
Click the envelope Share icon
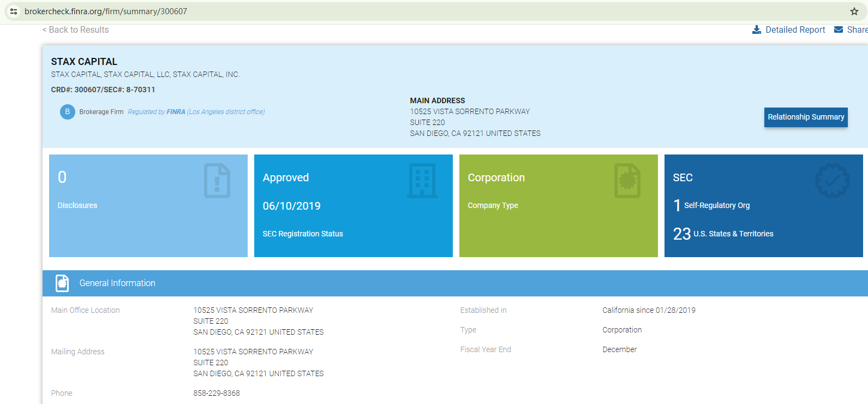[x=839, y=30]
